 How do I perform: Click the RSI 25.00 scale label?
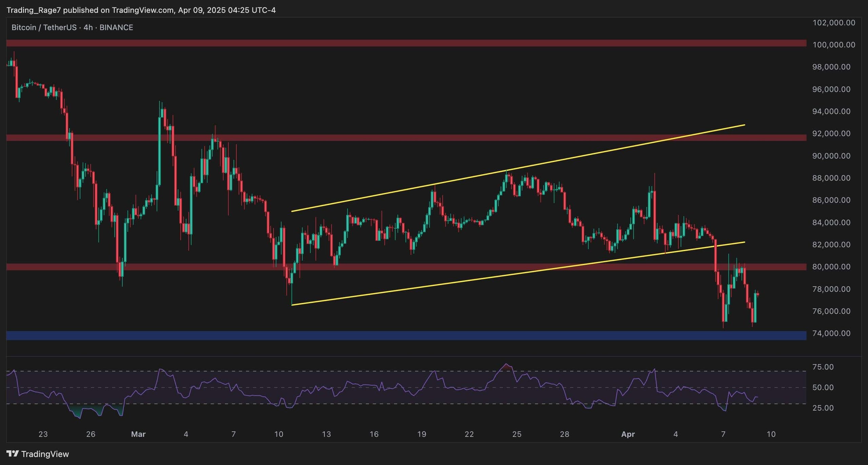click(x=823, y=408)
